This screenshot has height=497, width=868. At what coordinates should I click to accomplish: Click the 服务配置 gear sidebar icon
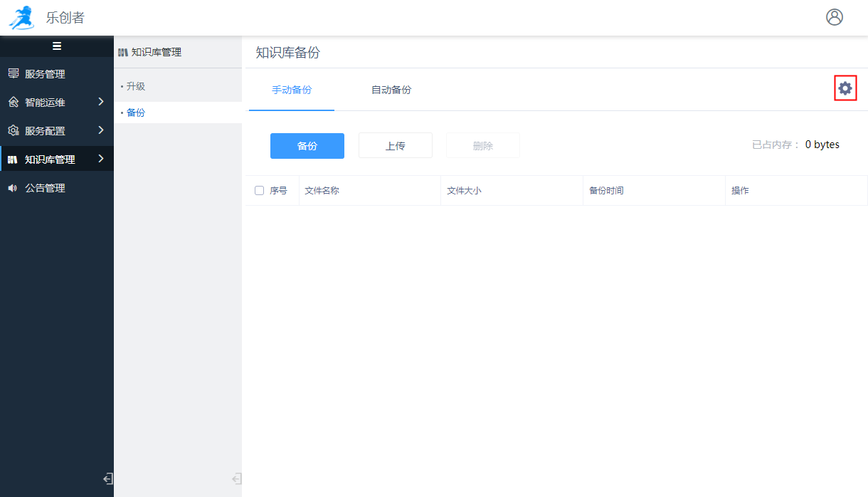[13, 130]
